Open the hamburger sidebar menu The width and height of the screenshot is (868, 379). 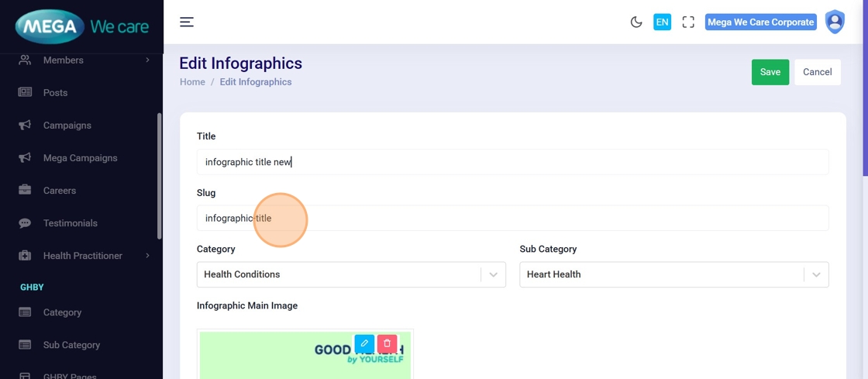coord(187,22)
